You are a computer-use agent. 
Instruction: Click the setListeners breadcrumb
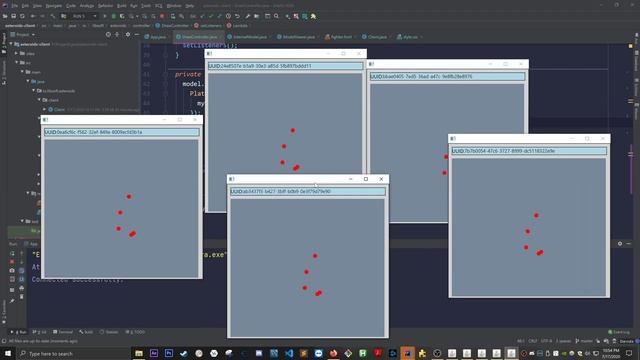pyautogui.click(x=208, y=25)
